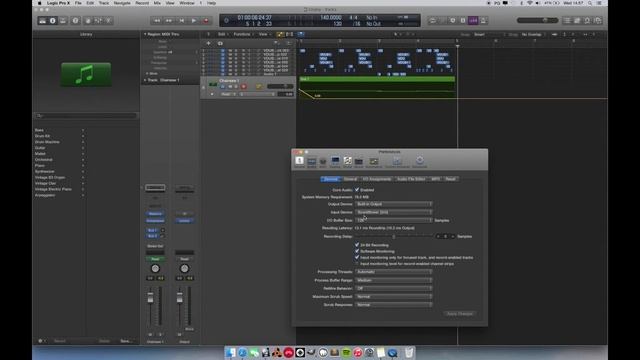Open Quick Help from the control bar

point(75,20)
